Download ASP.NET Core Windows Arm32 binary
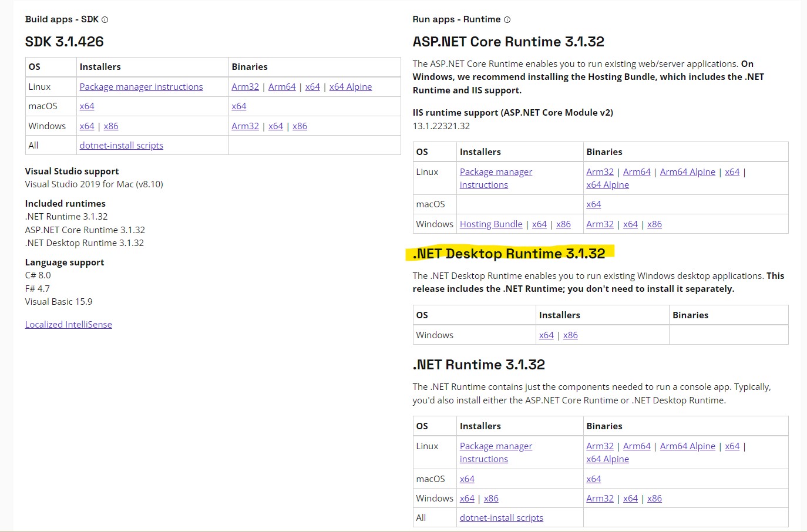This screenshot has width=807, height=532. tap(600, 224)
